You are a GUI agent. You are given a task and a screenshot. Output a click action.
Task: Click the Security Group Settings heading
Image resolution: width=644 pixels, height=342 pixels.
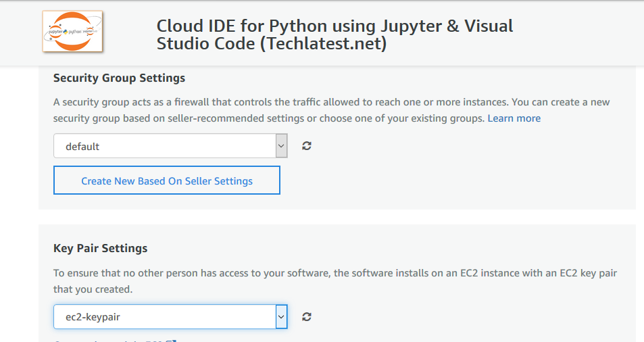click(x=119, y=78)
